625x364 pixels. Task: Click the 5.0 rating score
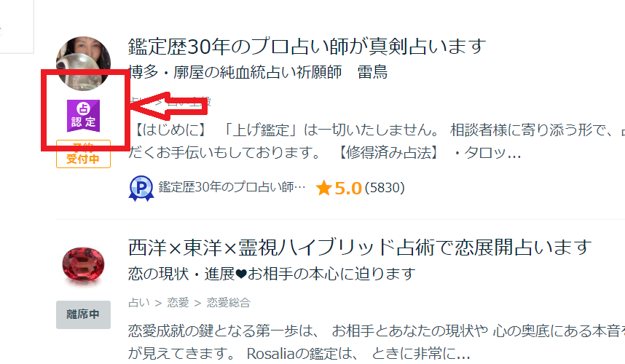[x=348, y=188]
